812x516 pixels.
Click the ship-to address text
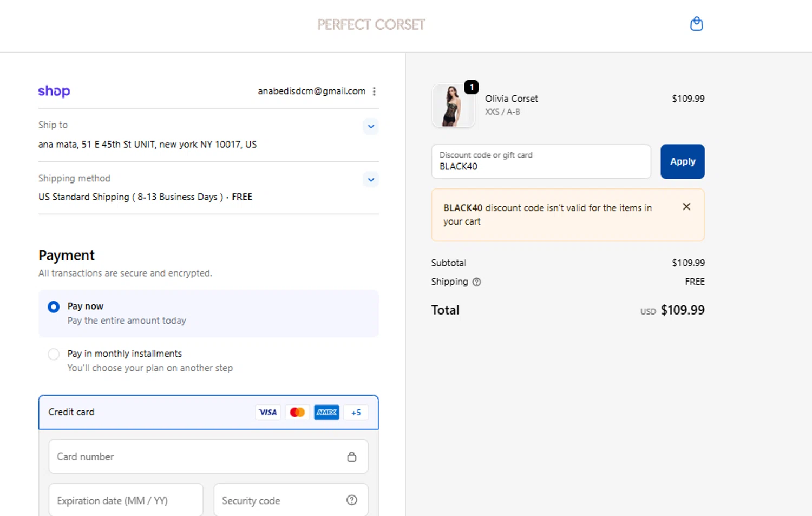(x=147, y=145)
